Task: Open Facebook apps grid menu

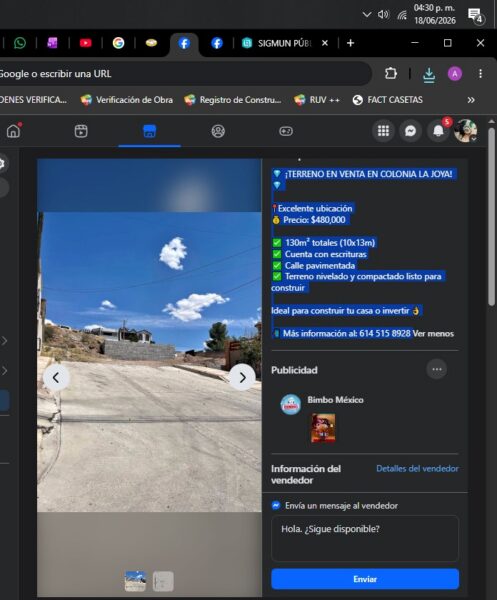Action: (383, 131)
